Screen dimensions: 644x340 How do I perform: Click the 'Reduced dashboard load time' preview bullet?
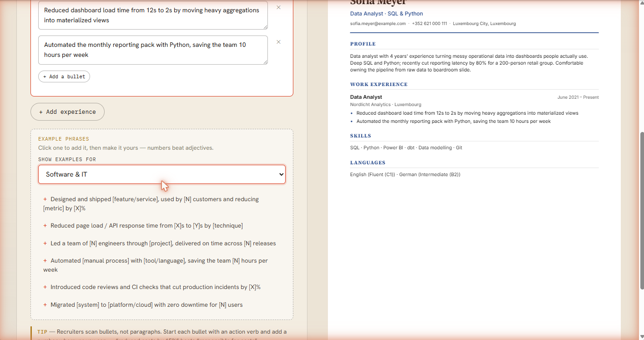(x=468, y=113)
